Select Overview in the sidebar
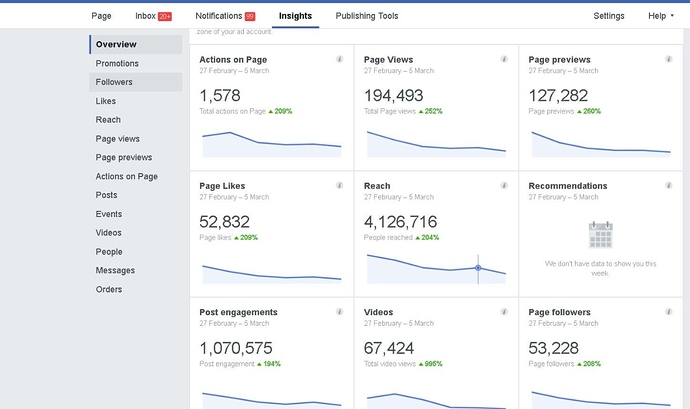The width and height of the screenshot is (690, 409). pyautogui.click(x=136, y=44)
